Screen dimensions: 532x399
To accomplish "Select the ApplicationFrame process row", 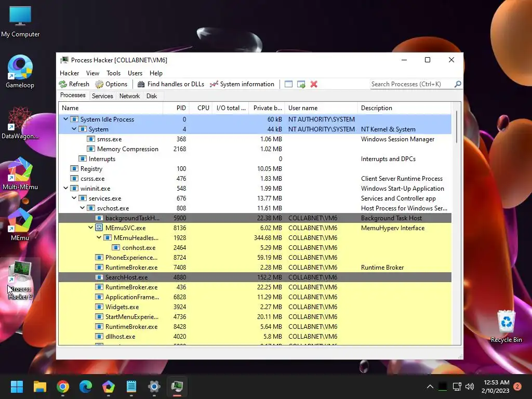I will 255,297.
